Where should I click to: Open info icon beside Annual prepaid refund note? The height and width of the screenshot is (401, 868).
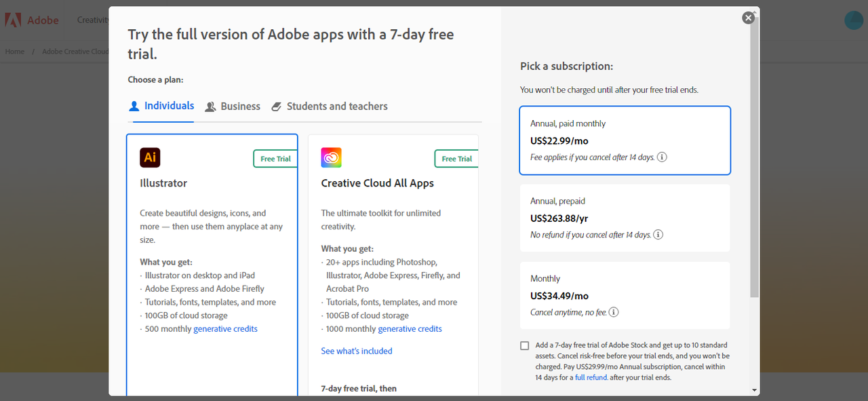point(658,235)
